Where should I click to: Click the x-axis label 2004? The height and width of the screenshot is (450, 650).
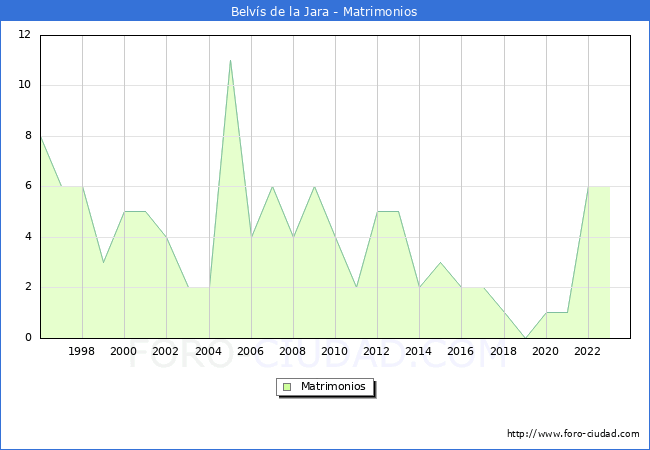(209, 351)
